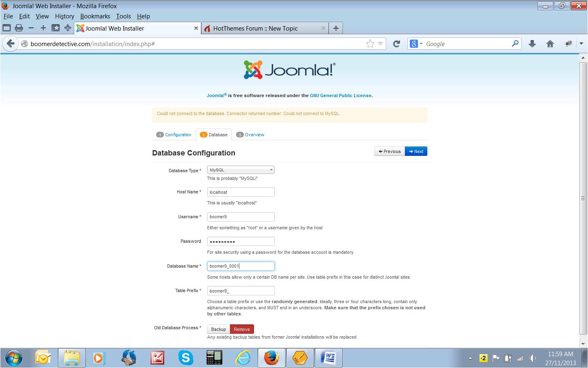This screenshot has height=368, width=588.
Task: Click the print icon in the toolbar
Action: [19, 28]
